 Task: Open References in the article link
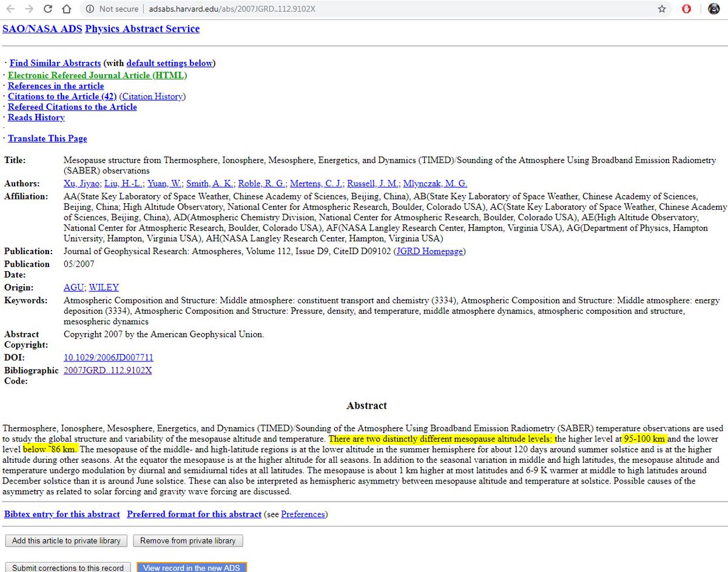pos(56,86)
